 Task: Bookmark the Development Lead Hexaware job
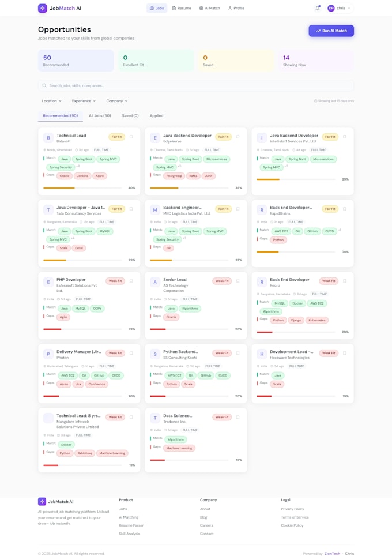tap(345, 353)
